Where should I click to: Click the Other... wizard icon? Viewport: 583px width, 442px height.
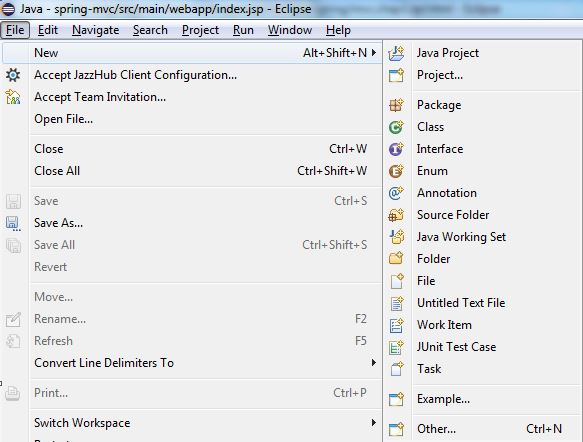tap(396, 429)
